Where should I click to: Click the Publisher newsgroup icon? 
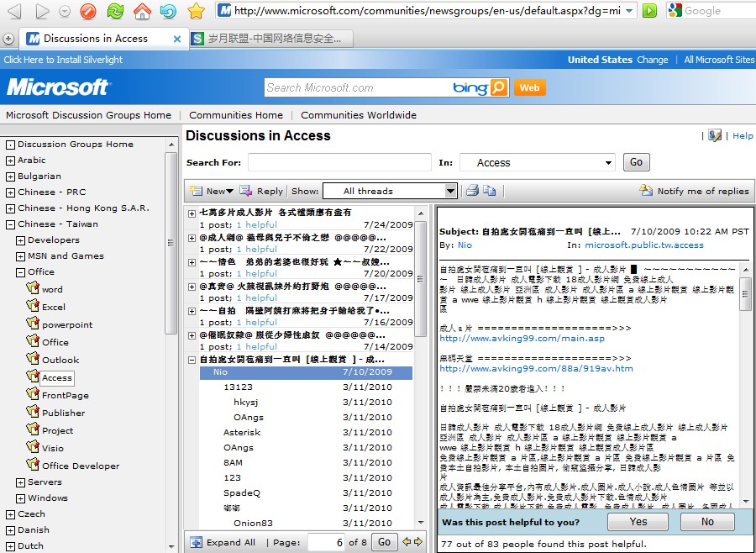tap(33, 412)
